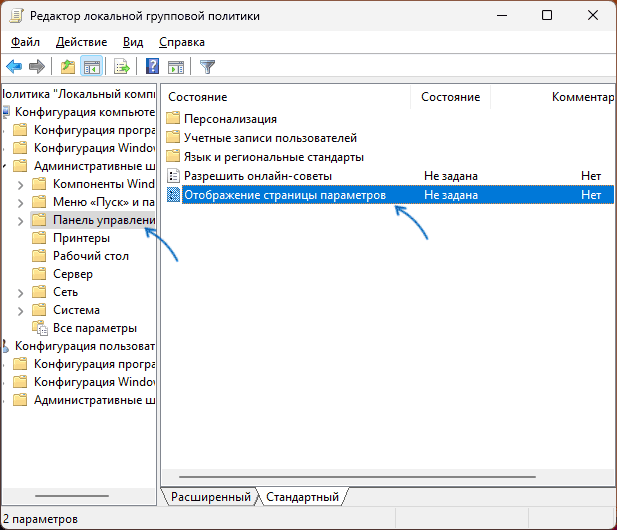Click the right pane horizontal scrollbar
This screenshot has width=617, height=530.
click(x=357, y=476)
